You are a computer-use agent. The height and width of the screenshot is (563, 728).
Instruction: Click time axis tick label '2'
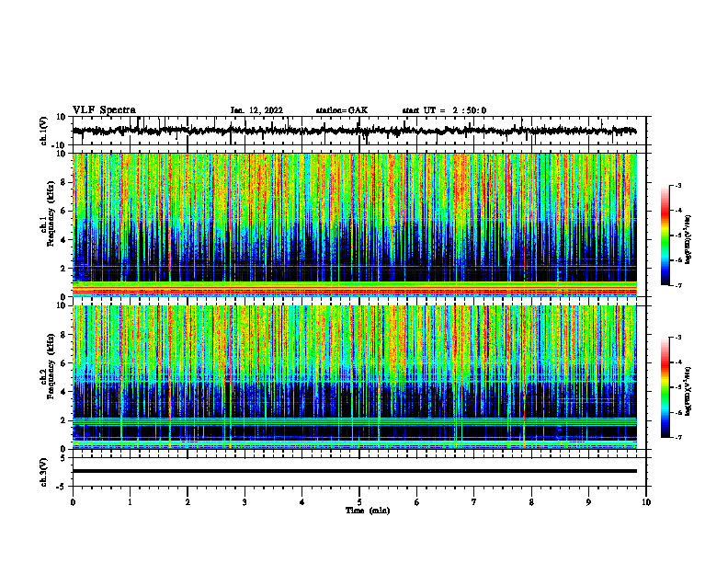pyautogui.click(x=188, y=502)
